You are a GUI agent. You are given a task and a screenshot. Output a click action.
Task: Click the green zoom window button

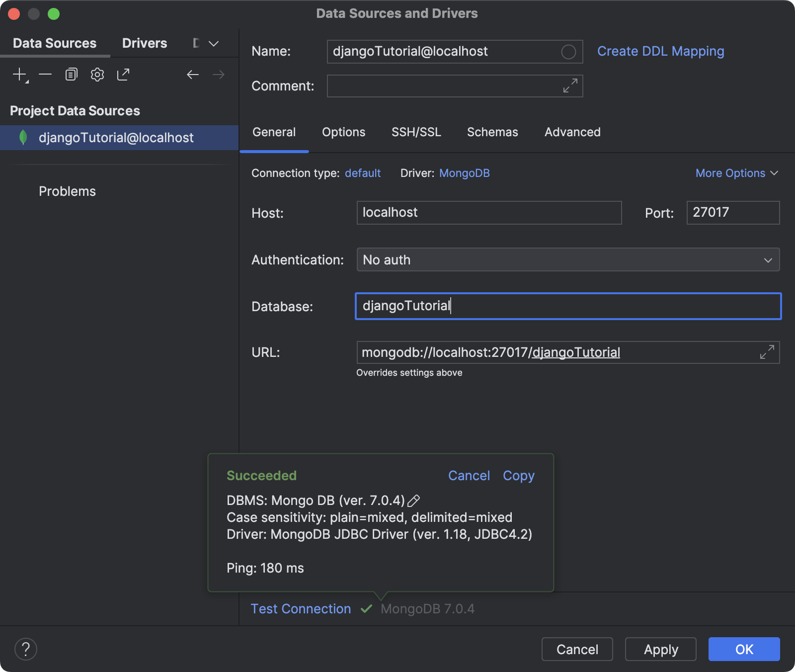tap(54, 14)
